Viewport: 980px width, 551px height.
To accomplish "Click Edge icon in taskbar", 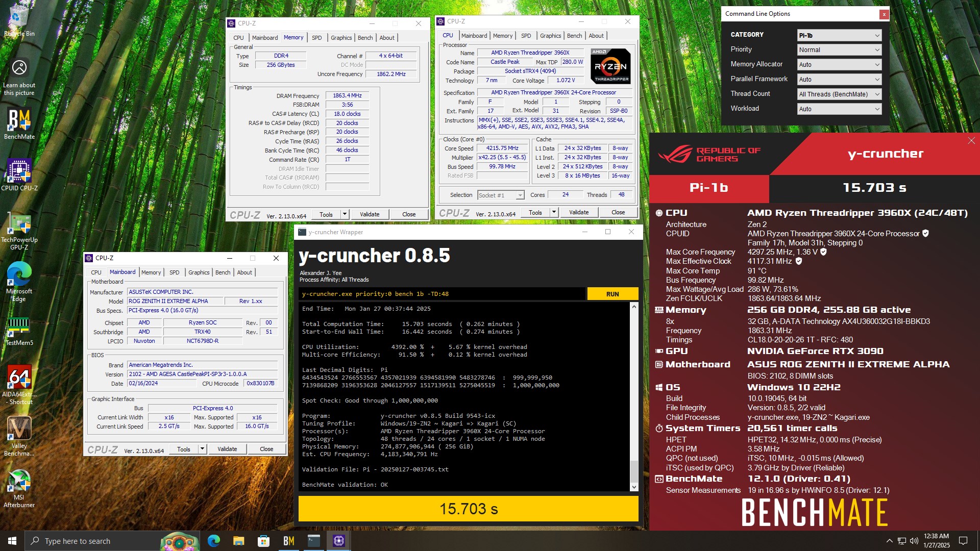I will (213, 541).
